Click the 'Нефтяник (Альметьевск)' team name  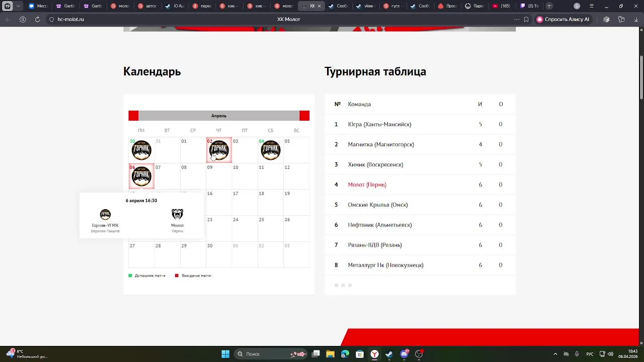tap(380, 225)
